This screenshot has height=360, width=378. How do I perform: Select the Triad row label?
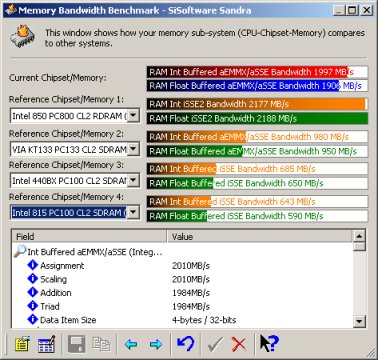[50, 306]
